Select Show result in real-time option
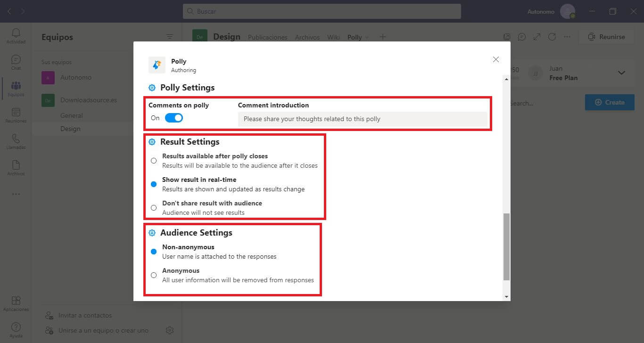 (154, 184)
